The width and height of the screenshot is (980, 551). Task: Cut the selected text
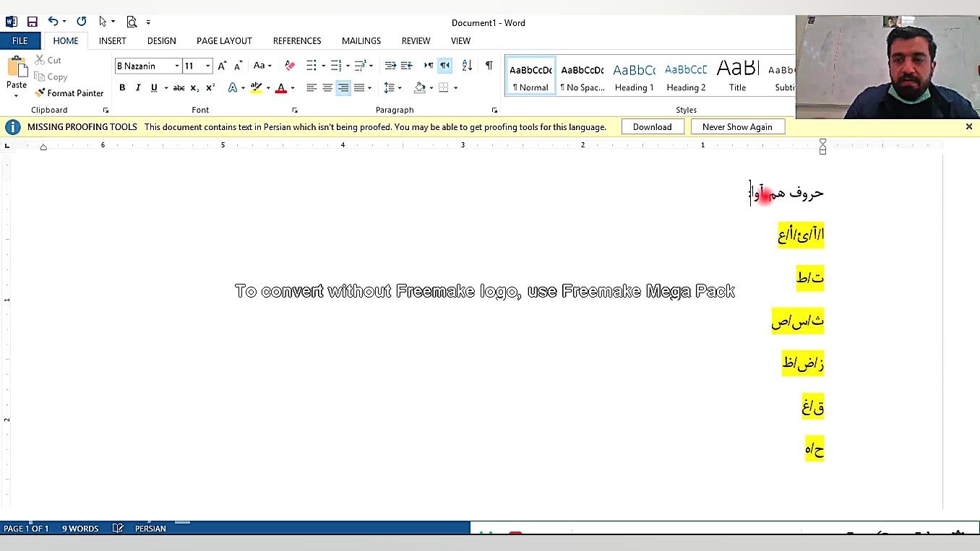48,60
